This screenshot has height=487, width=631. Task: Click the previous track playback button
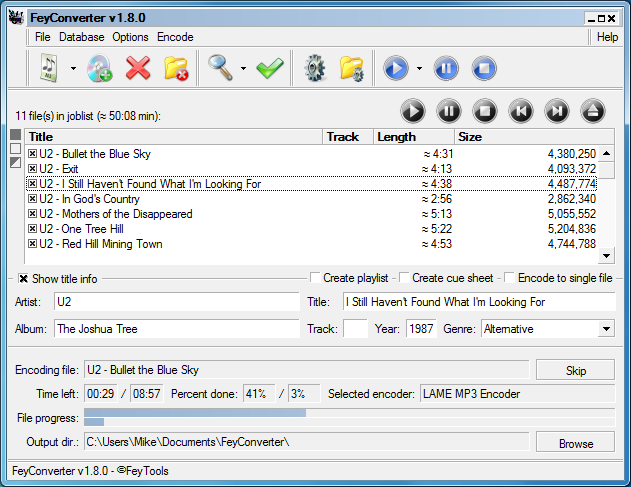click(x=521, y=111)
